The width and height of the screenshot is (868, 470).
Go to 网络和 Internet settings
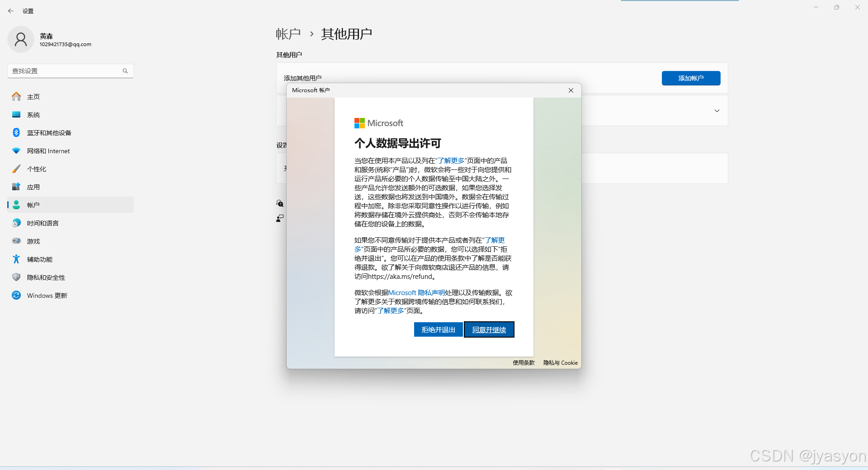click(71, 150)
